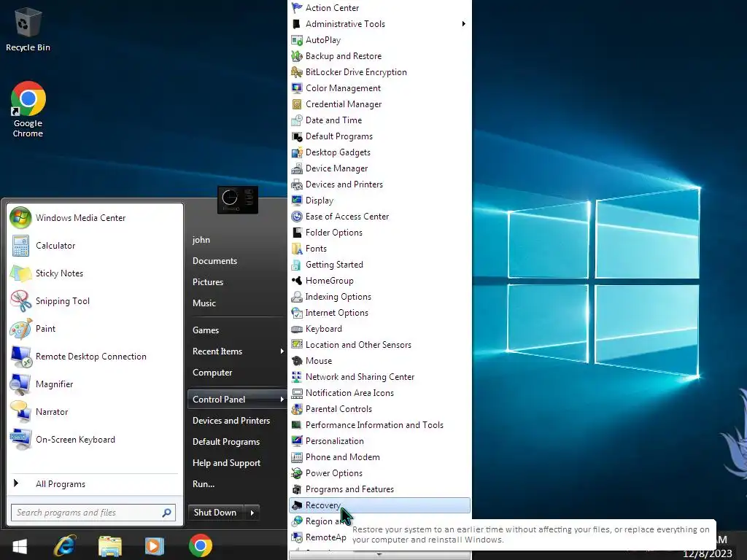The image size is (747, 560).
Task: Open the Shut Down options arrow
Action: [x=252, y=513]
